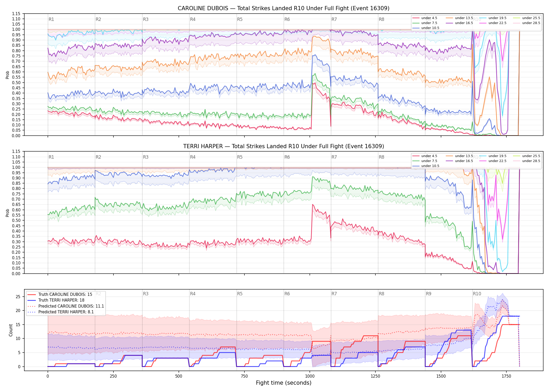Click the 'Fight time (seconds)' axis label
The width and height of the screenshot is (549, 392).
click(x=284, y=383)
